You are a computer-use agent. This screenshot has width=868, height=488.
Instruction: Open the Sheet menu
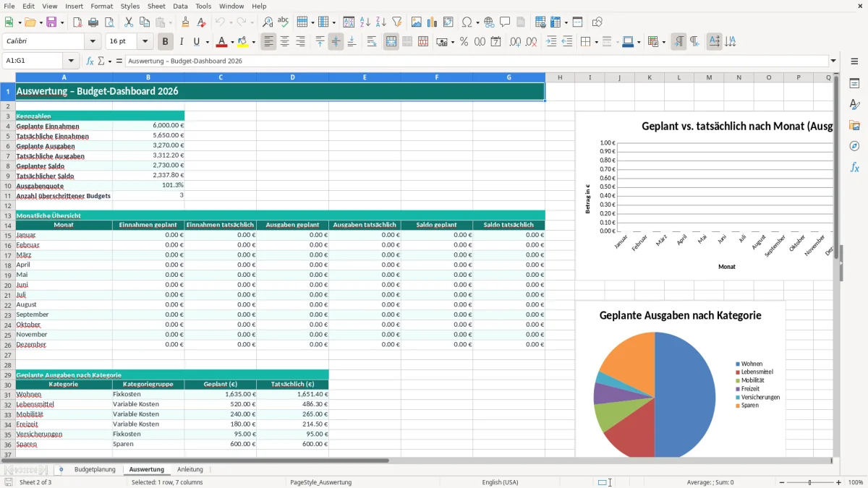[x=156, y=6]
